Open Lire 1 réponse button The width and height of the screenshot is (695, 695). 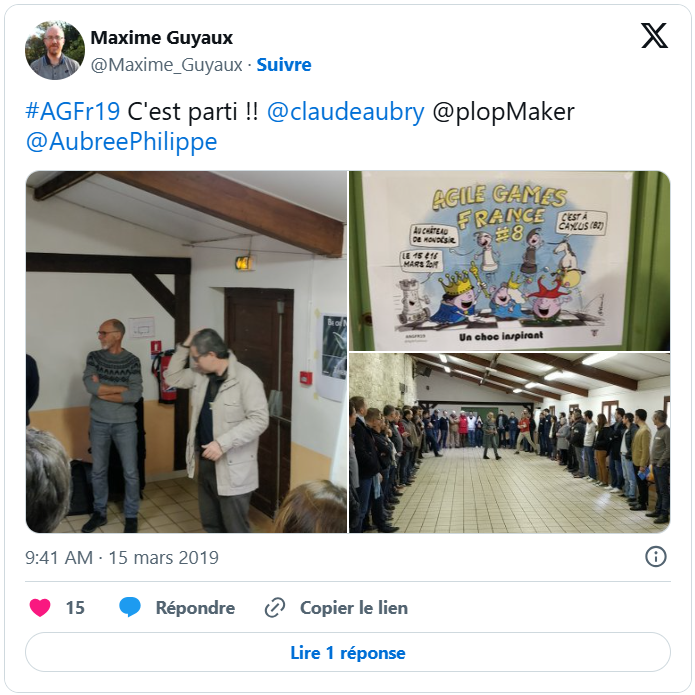(348, 652)
